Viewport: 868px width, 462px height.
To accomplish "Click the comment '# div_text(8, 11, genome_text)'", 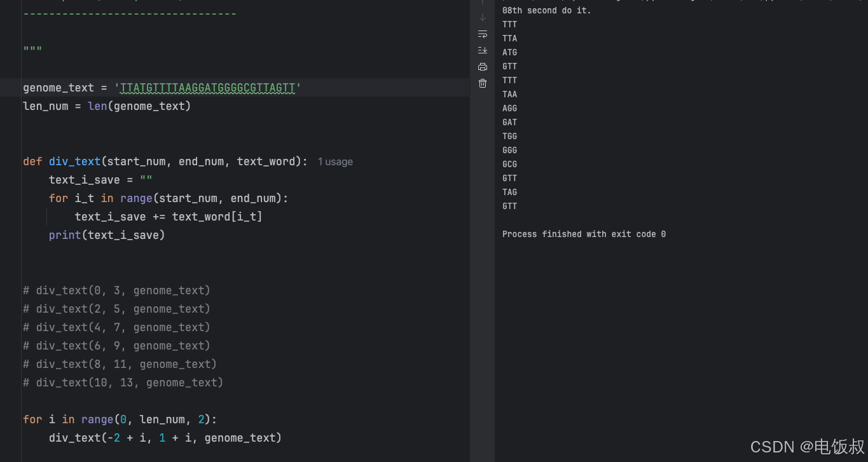I will (120, 364).
